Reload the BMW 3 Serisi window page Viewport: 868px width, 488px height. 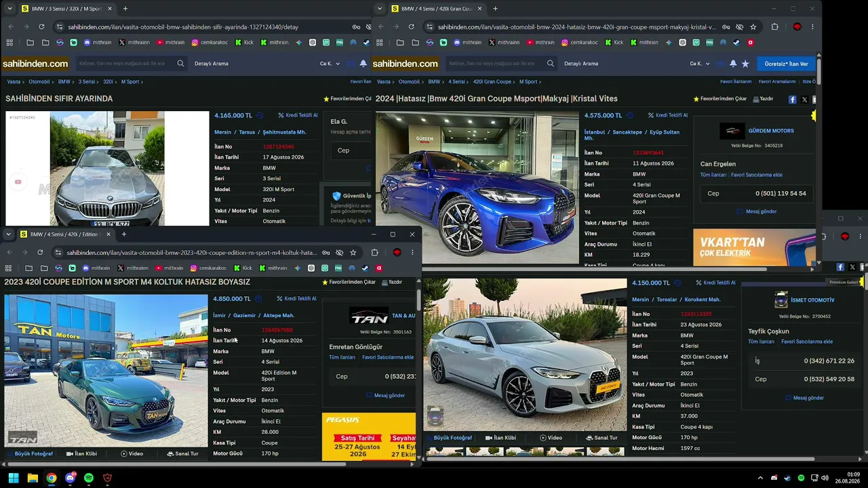41,27
